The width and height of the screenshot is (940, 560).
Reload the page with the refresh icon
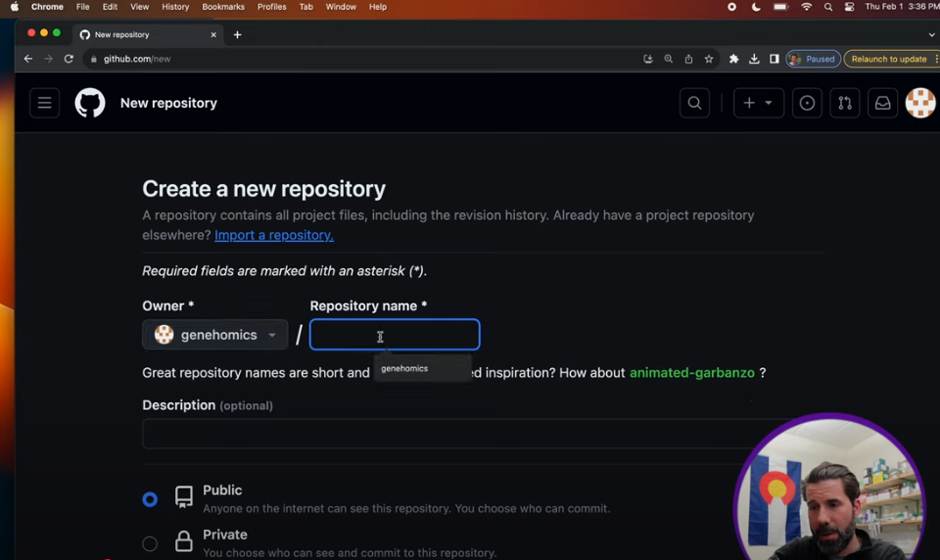[69, 59]
